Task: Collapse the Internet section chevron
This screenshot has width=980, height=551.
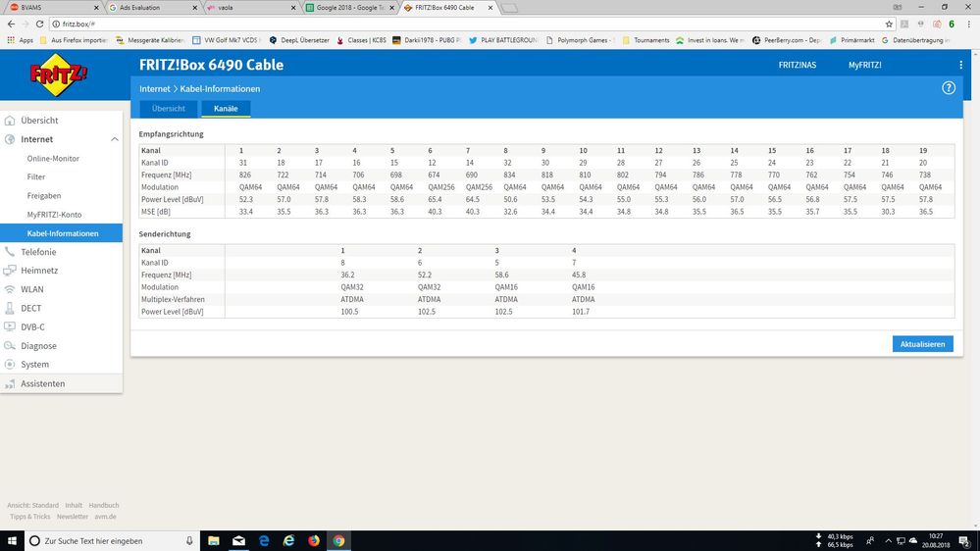Action: coord(115,139)
